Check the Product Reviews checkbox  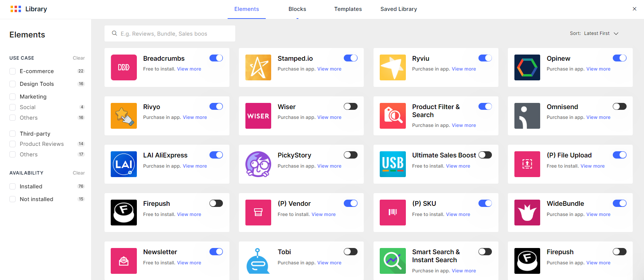tap(13, 144)
